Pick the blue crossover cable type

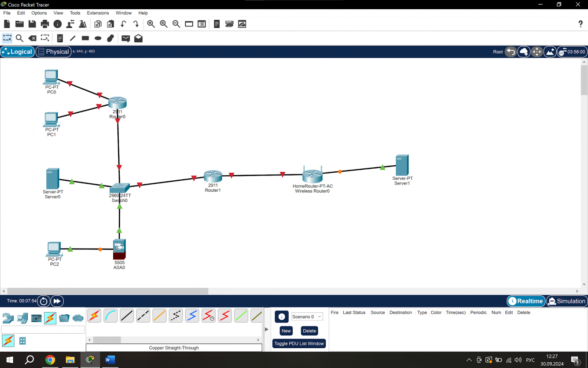tap(192, 316)
